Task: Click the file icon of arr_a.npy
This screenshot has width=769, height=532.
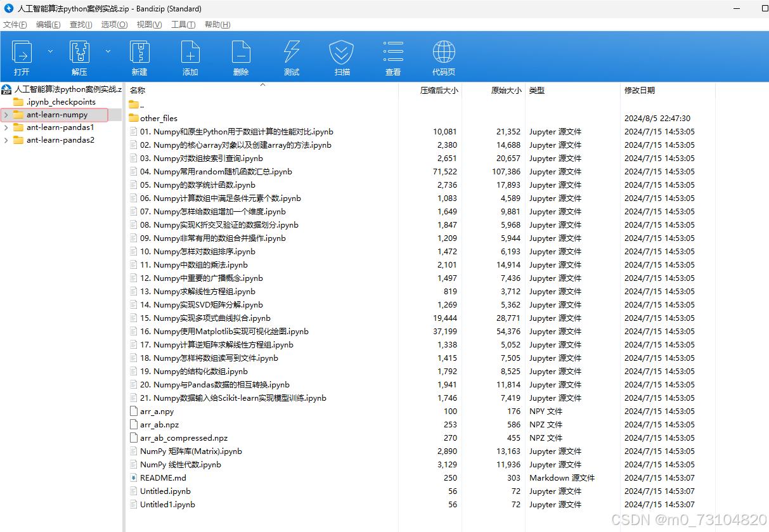Action: click(x=133, y=412)
